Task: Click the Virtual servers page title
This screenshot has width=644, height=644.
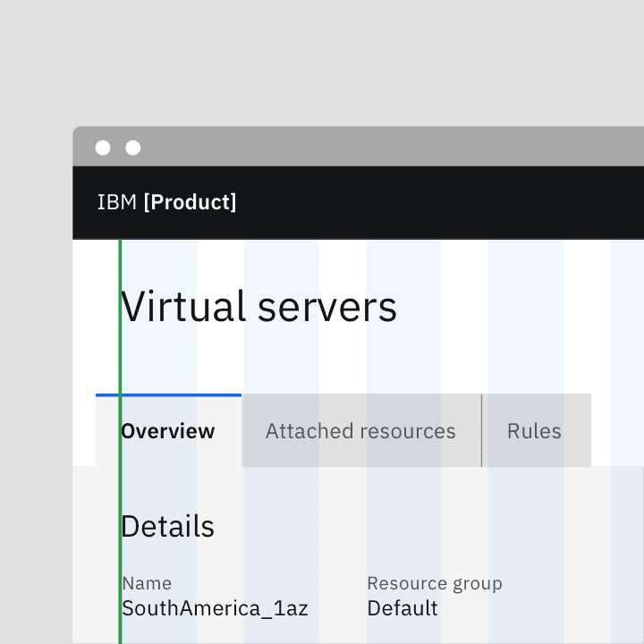Action: click(258, 307)
